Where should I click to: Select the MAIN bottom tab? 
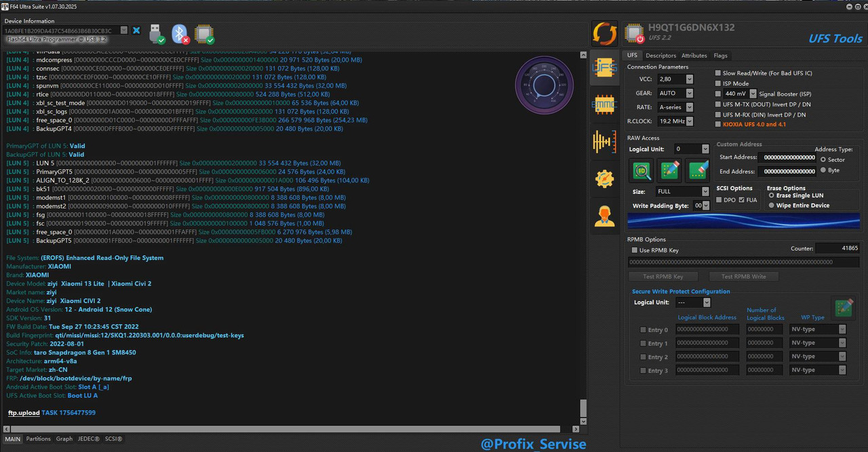coord(13,439)
